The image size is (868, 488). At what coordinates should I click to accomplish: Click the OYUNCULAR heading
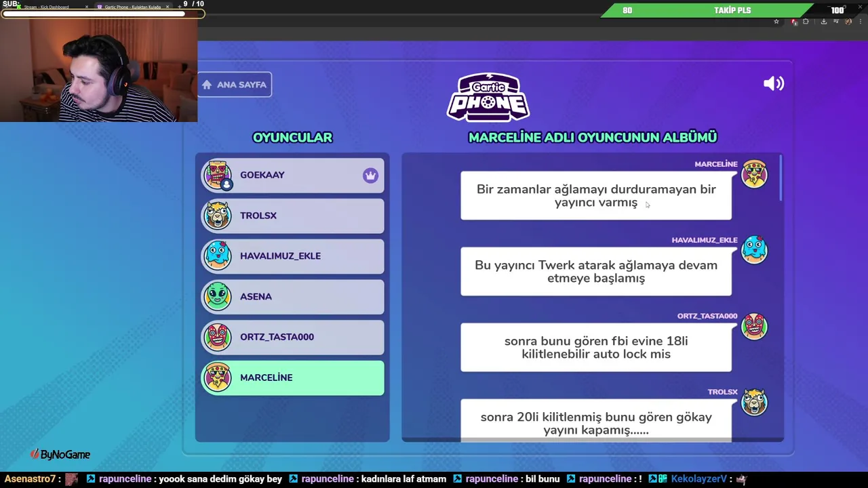click(292, 138)
